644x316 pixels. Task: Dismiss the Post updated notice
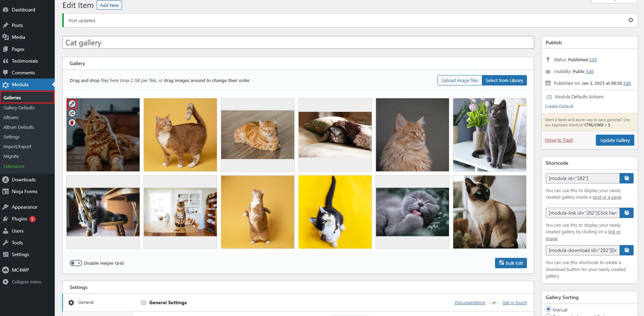point(630,20)
